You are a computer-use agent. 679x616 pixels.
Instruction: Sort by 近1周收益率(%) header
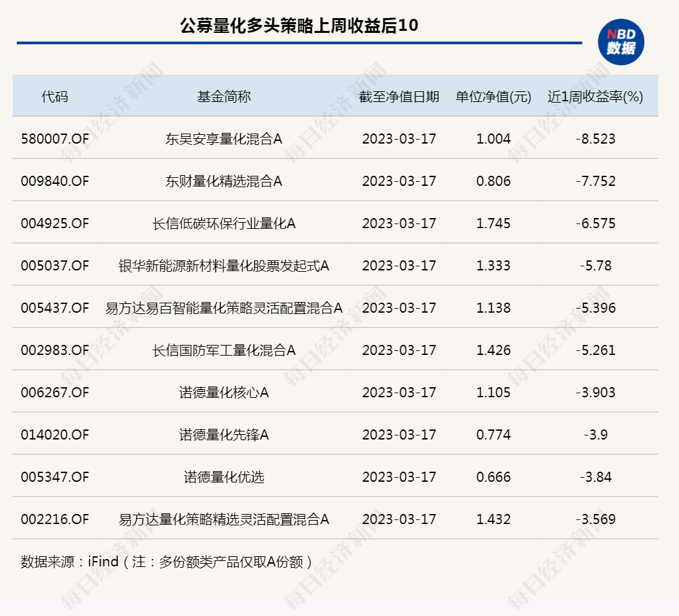click(594, 96)
